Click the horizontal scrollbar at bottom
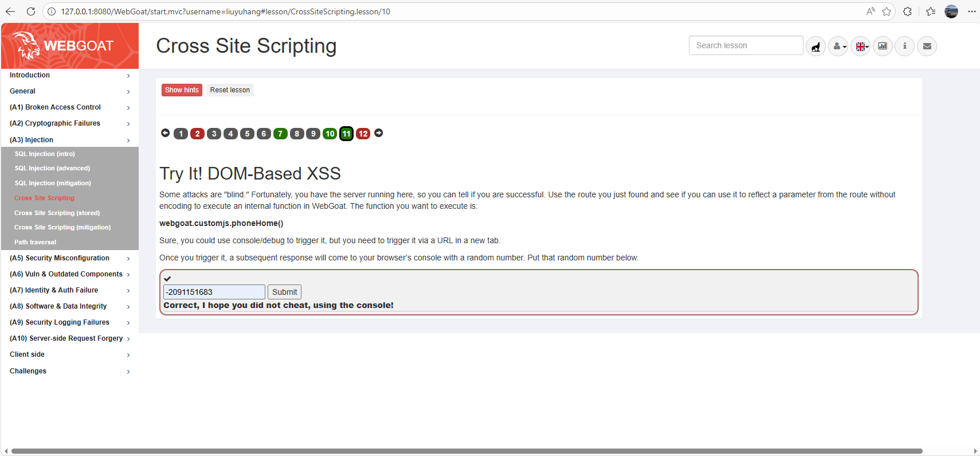Viewport: 980px width, 456px height. tap(467, 451)
